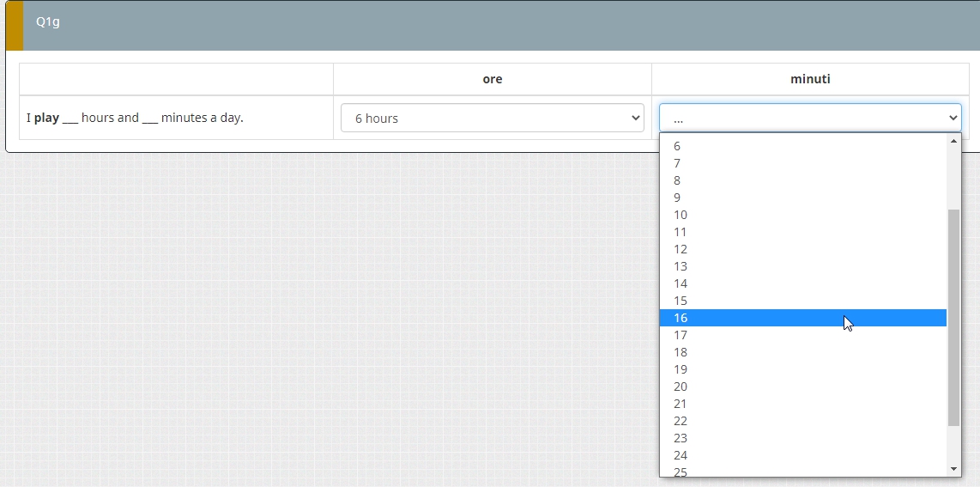This screenshot has height=487, width=980.
Task: Click the list scrollbar down arrow
Action: tap(953, 469)
